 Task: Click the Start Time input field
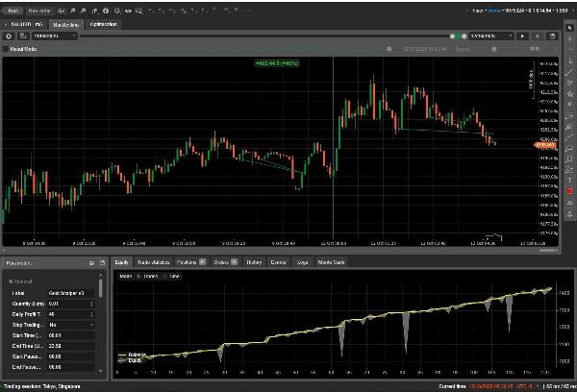[x=71, y=335]
